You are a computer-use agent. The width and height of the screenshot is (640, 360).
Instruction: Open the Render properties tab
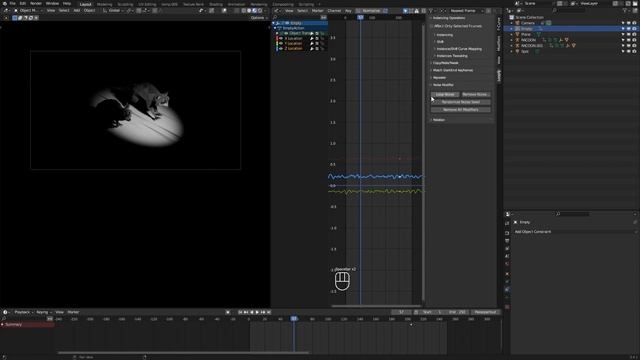point(507,233)
